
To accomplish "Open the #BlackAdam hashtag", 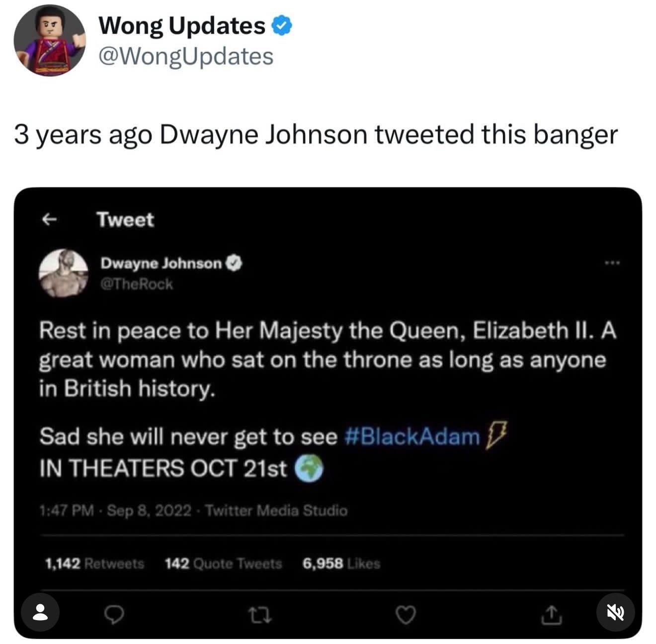I will coord(411,436).
